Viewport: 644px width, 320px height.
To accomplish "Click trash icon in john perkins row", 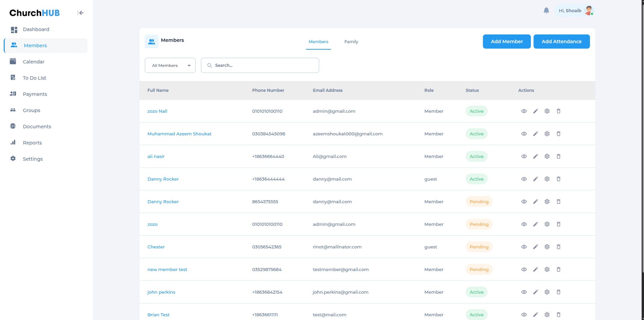I will coord(558,292).
